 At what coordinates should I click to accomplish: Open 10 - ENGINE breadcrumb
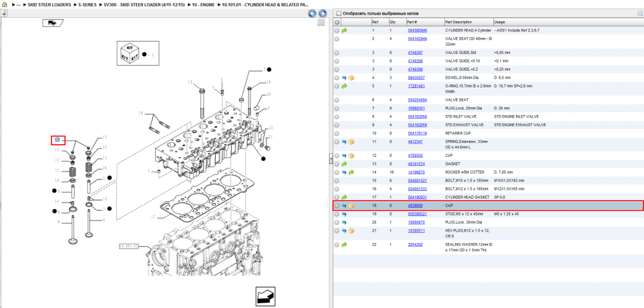point(203,5)
